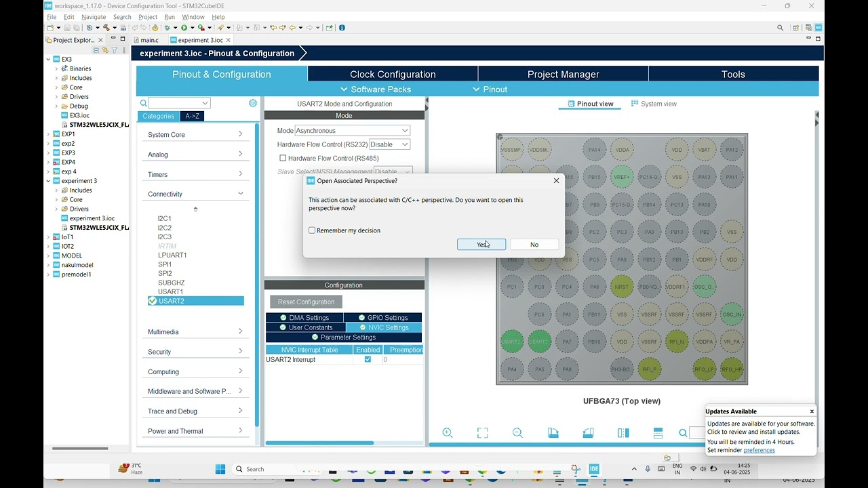
Task: Open the update reminder preferences link
Action: point(759,450)
